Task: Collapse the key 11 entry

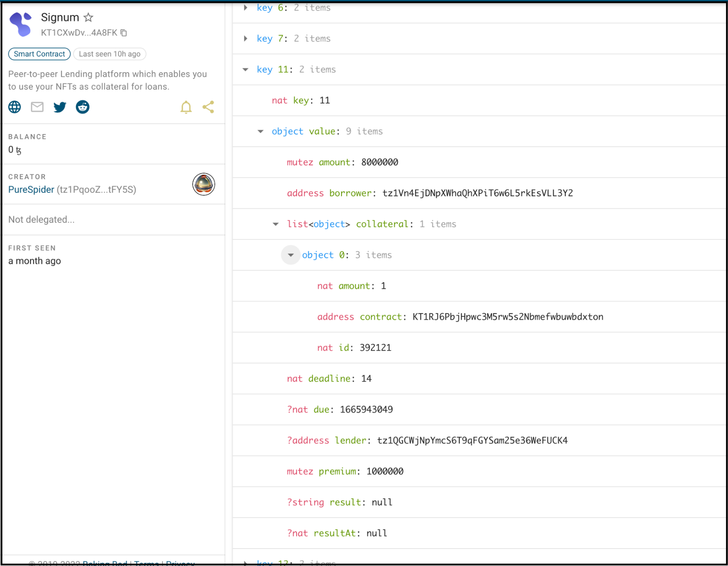Action: pos(246,69)
